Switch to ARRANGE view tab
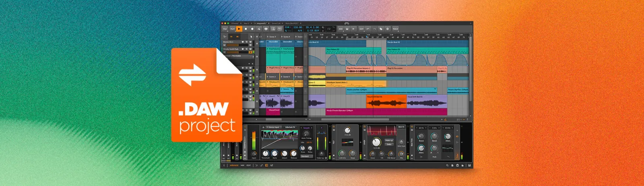 pyautogui.click(x=234, y=166)
